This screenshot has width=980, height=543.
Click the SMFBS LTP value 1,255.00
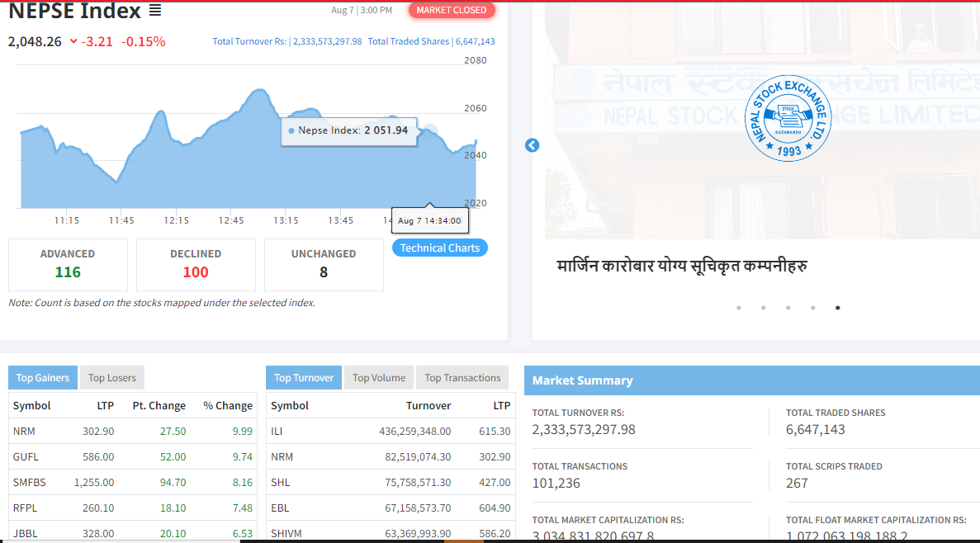(94, 483)
